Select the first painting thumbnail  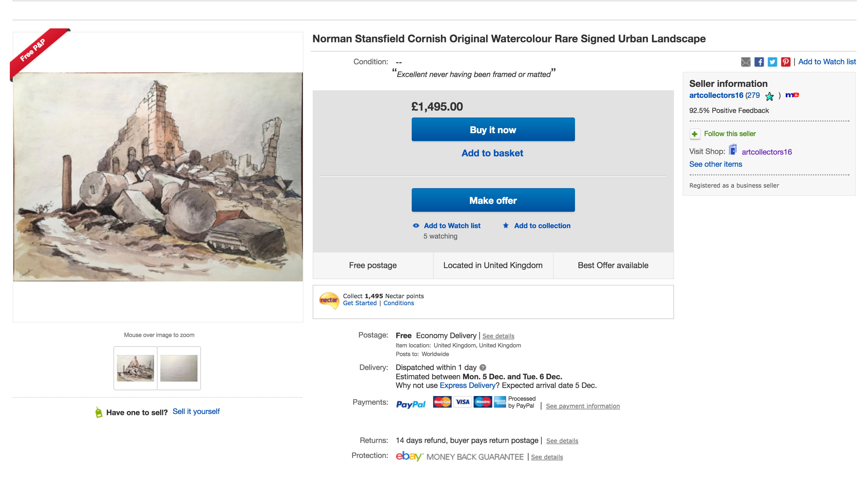click(x=135, y=368)
